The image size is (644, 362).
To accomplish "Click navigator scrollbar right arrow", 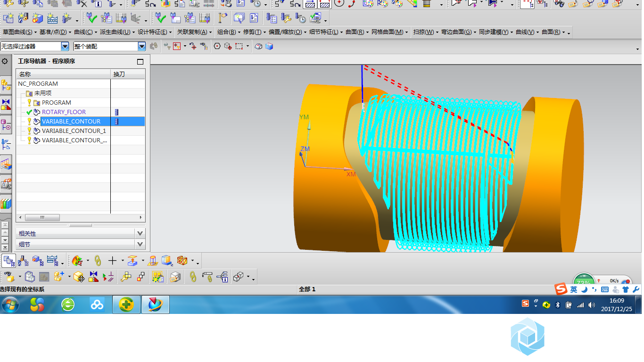I will pos(140,217).
